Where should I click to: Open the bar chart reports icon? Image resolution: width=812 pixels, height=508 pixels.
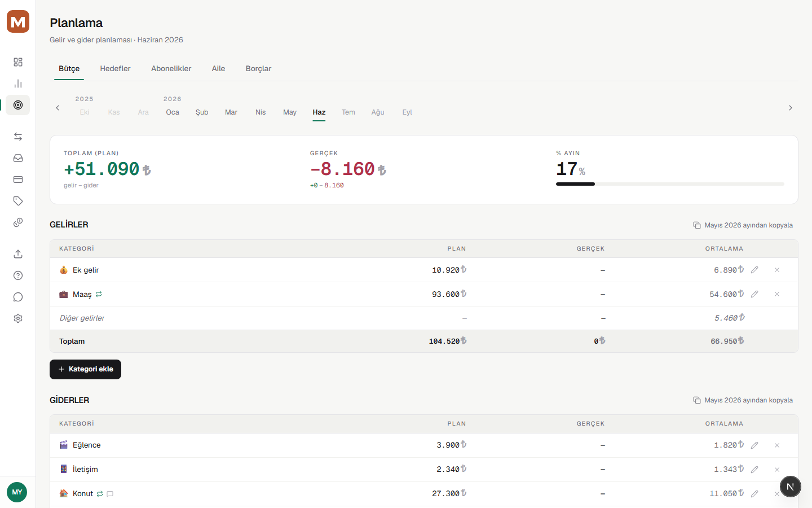[18, 84]
